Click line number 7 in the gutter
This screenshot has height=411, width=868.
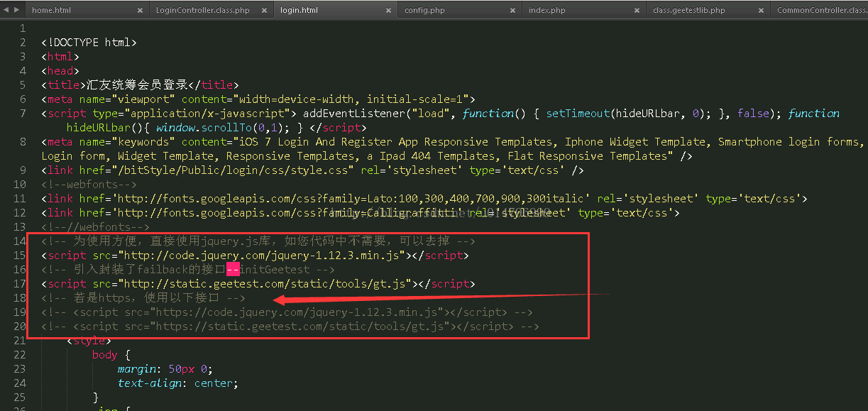(x=23, y=114)
